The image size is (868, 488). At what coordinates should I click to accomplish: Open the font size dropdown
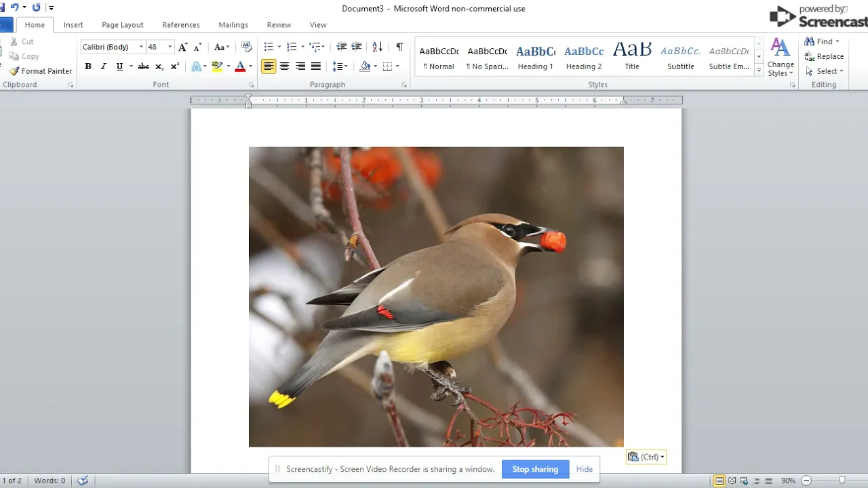click(x=170, y=47)
